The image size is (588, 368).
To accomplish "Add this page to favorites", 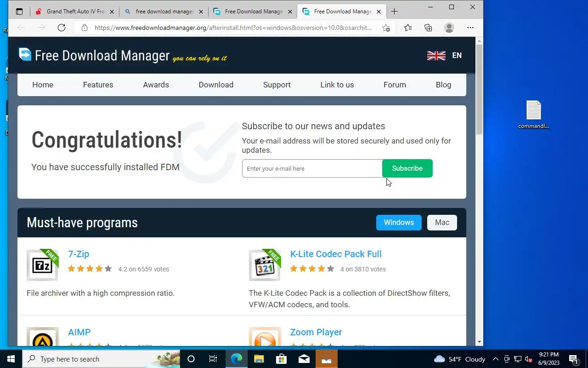I will [x=386, y=28].
